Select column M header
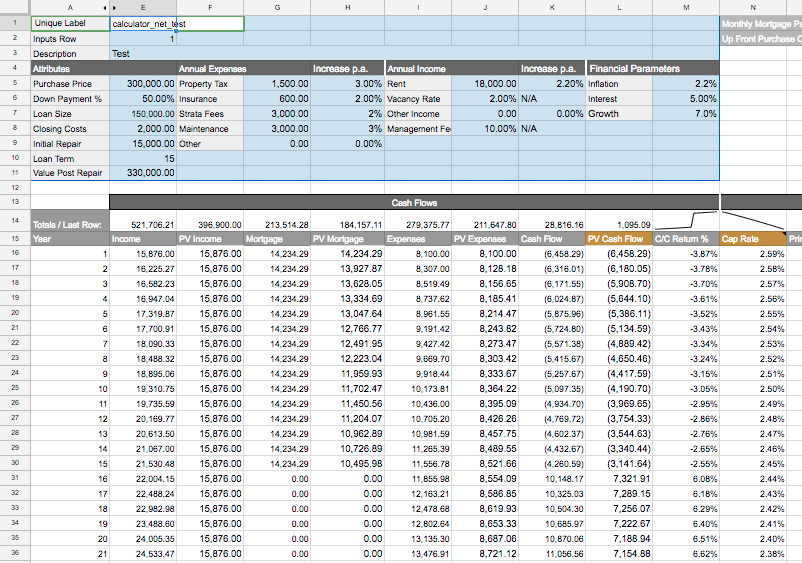 coord(686,8)
